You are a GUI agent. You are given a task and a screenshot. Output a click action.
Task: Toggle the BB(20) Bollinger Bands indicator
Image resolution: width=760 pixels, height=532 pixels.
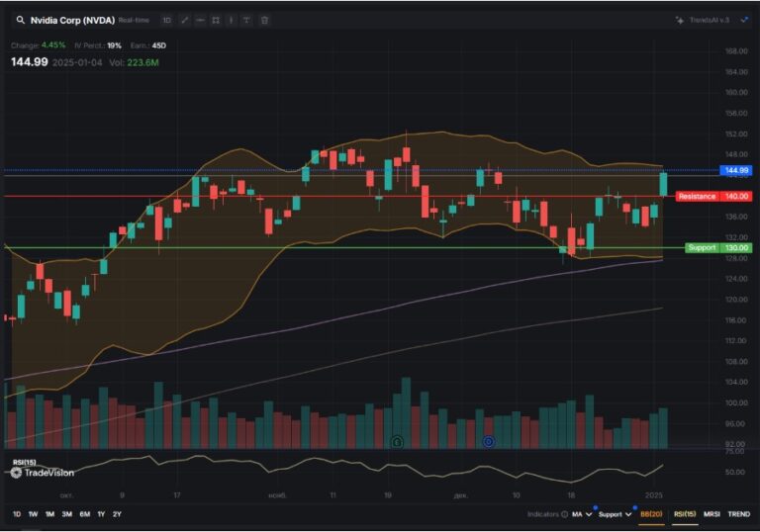point(651,514)
